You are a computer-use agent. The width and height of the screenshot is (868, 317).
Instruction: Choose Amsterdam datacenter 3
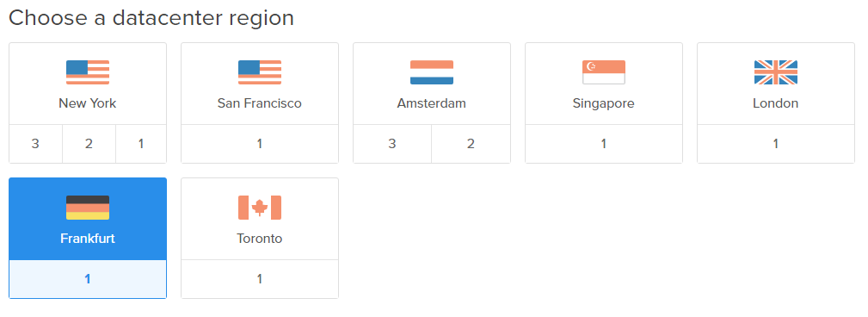tap(392, 144)
